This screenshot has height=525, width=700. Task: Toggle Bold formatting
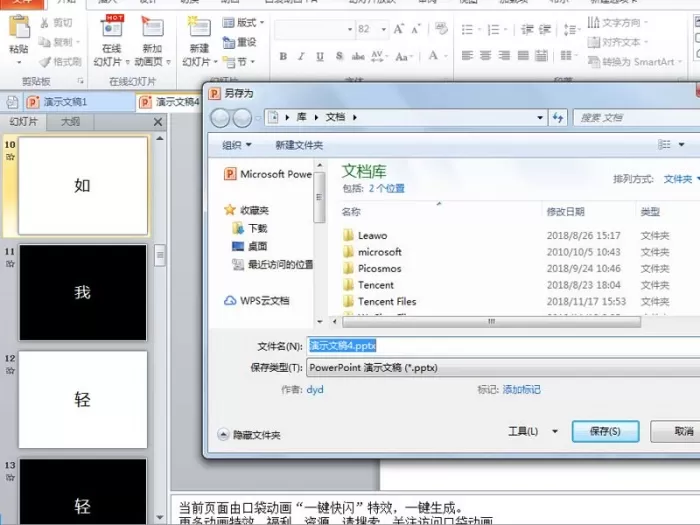pyautogui.click(x=283, y=56)
